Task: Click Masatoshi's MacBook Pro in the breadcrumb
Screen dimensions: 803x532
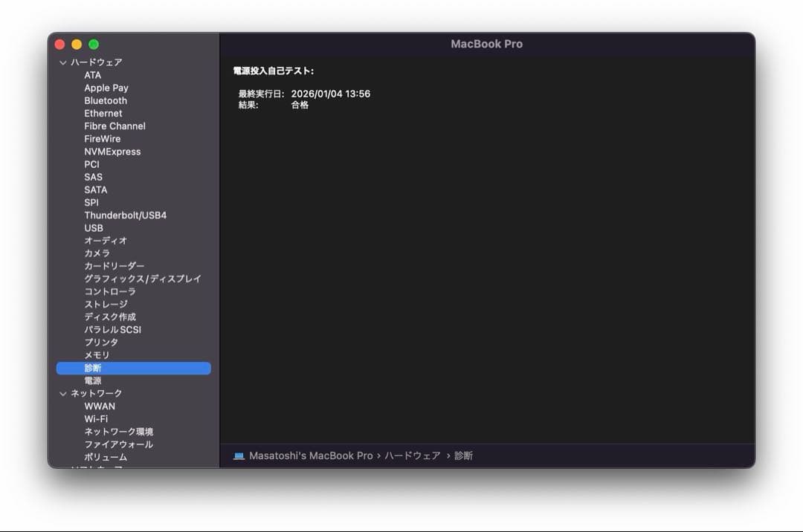Action: pyautogui.click(x=312, y=455)
